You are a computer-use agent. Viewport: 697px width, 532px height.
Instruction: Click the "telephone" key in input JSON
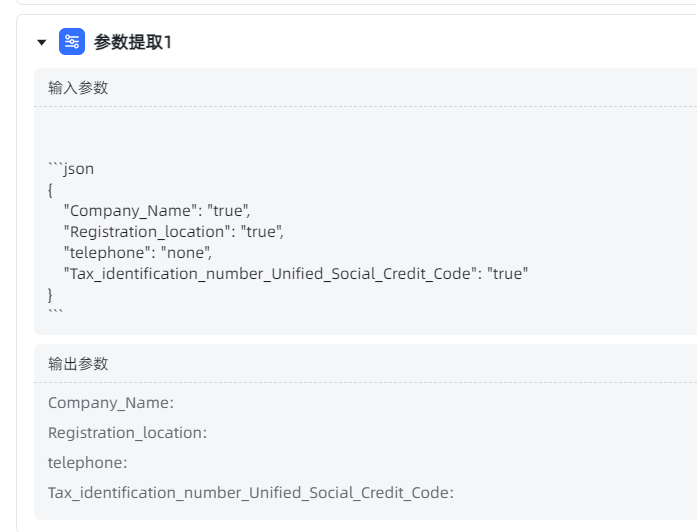coord(110,252)
